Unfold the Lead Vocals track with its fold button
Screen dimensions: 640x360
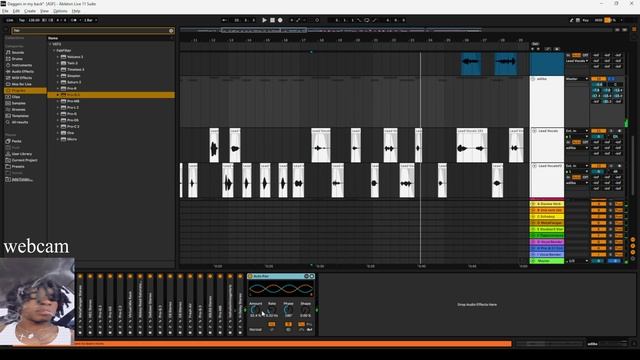click(534, 131)
